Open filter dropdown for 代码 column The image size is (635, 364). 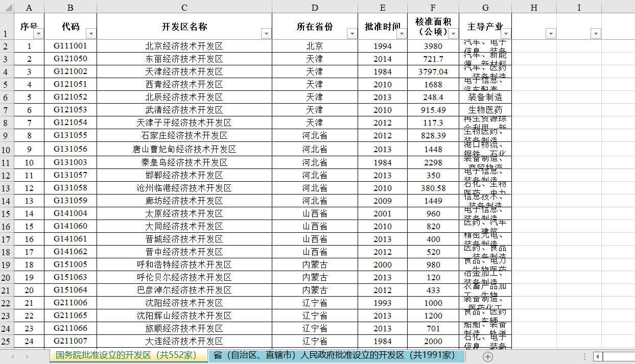[91, 33]
